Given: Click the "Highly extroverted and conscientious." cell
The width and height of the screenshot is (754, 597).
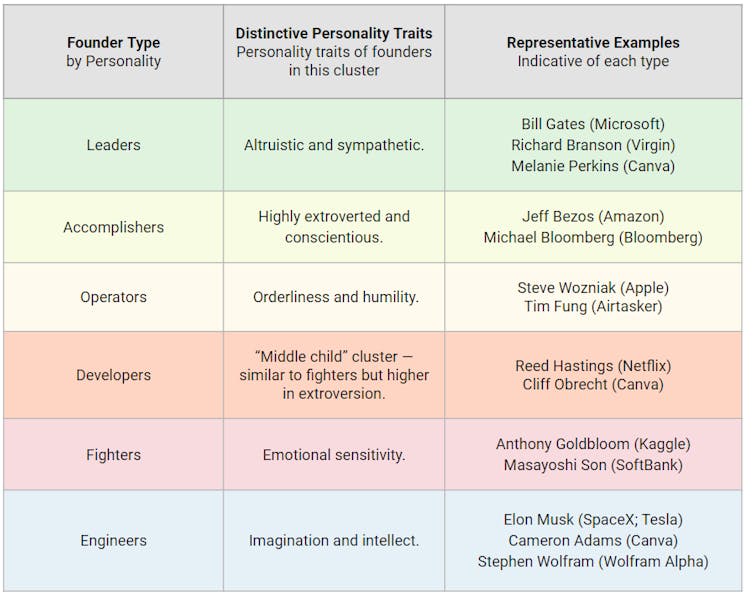Looking at the screenshot, I should 333,227.
